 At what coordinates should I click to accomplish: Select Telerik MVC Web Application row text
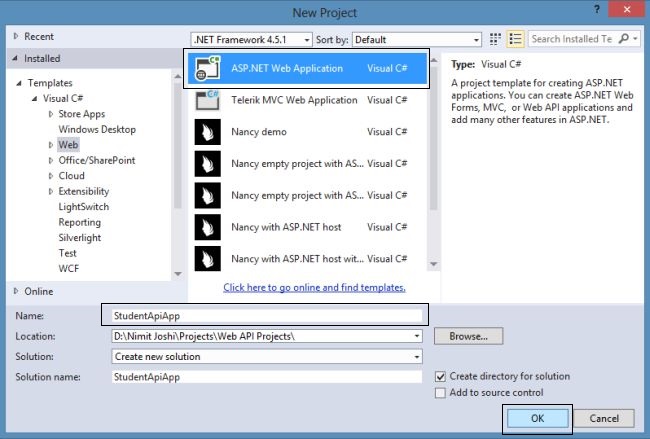(294, 100)
